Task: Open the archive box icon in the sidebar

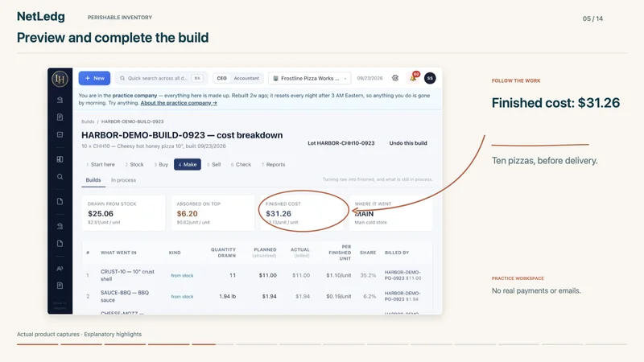Action: [x=60, y=134]
